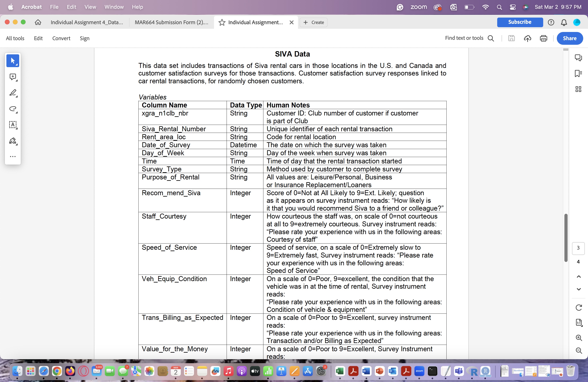
Task: Open comments panel on right sidebar
Action: 578,58
